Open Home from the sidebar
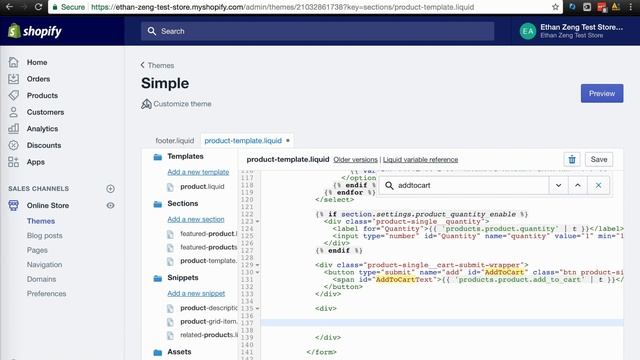The height and width of the screenshot is (360, 640). [x=37, y=62]
